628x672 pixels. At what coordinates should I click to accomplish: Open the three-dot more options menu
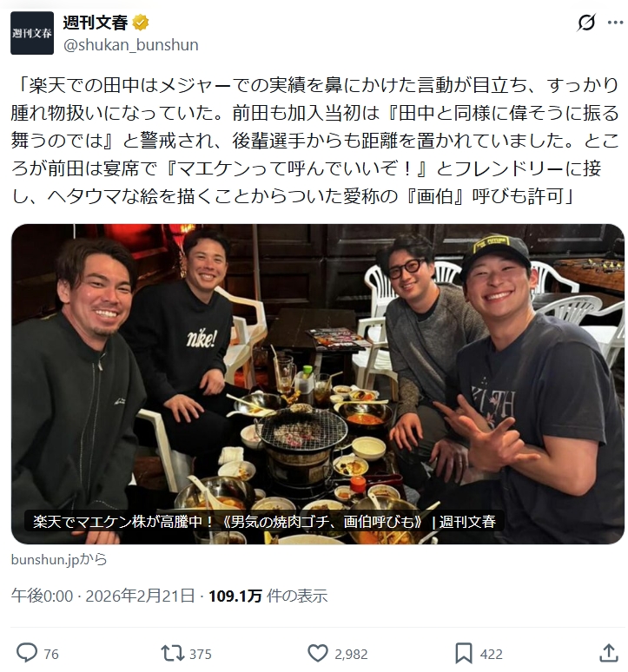(x=615, y=23)
